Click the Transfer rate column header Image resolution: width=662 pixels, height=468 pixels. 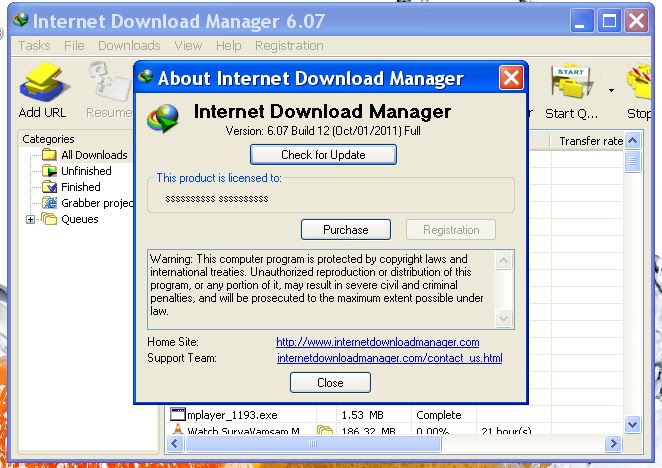click(x=587, y=141)
